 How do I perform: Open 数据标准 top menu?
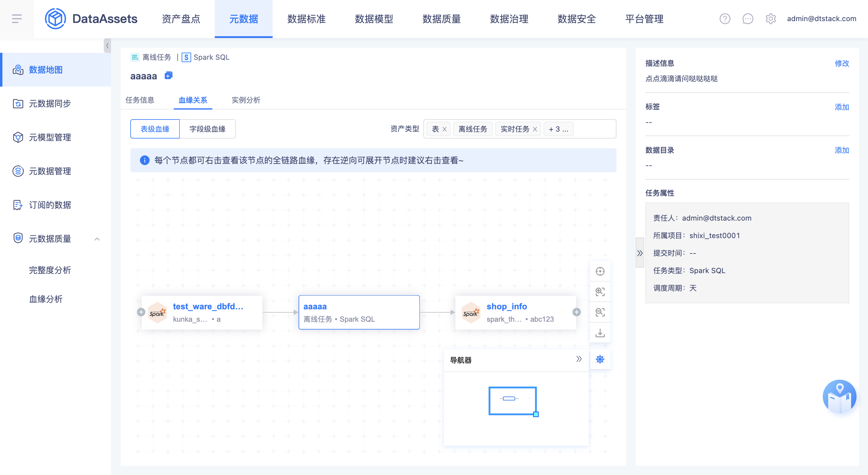coord(306,19)
